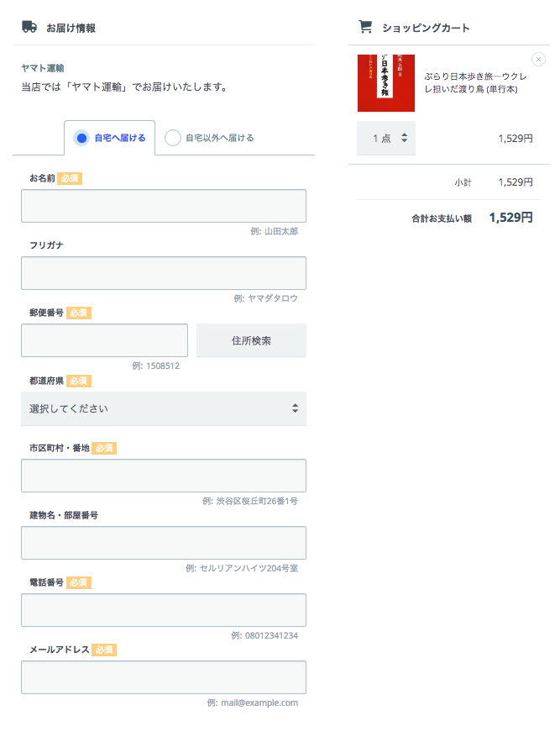Click the ショッピングカート heading
The width and height of the screenshot is (560, 742).
pos(427,28)
